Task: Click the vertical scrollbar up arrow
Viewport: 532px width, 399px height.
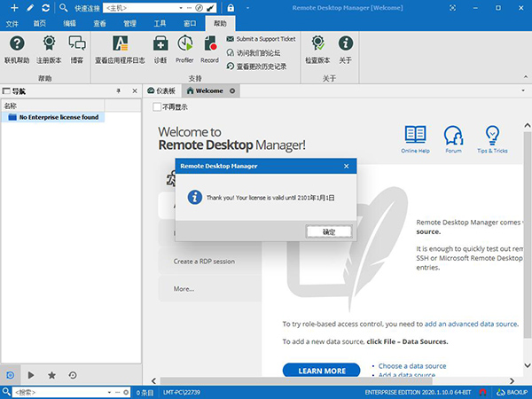Action: (528, 126)
